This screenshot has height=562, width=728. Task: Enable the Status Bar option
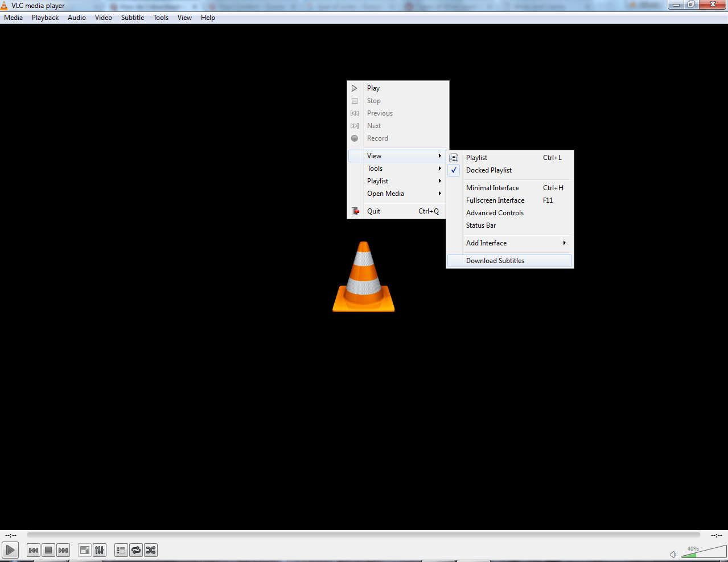[x=509, y=225]
